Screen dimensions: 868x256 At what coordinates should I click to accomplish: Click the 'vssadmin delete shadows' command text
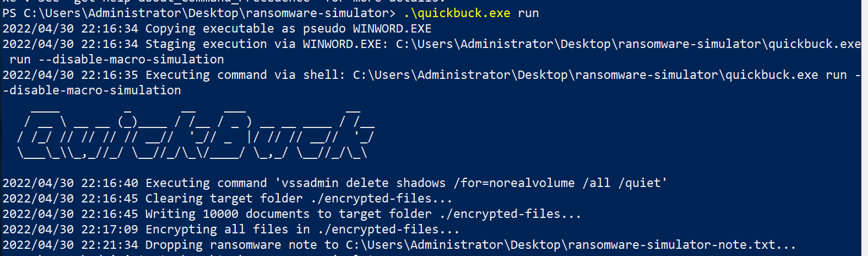(364, 183)
